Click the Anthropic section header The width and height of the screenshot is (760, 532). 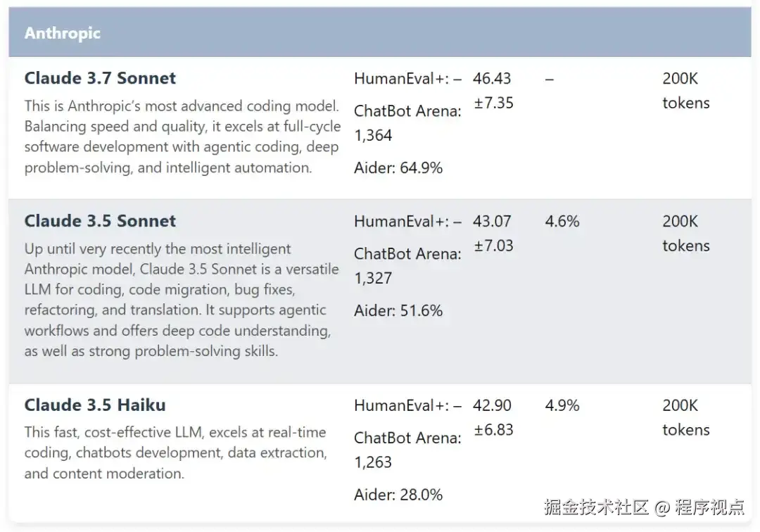pos(63,33)
